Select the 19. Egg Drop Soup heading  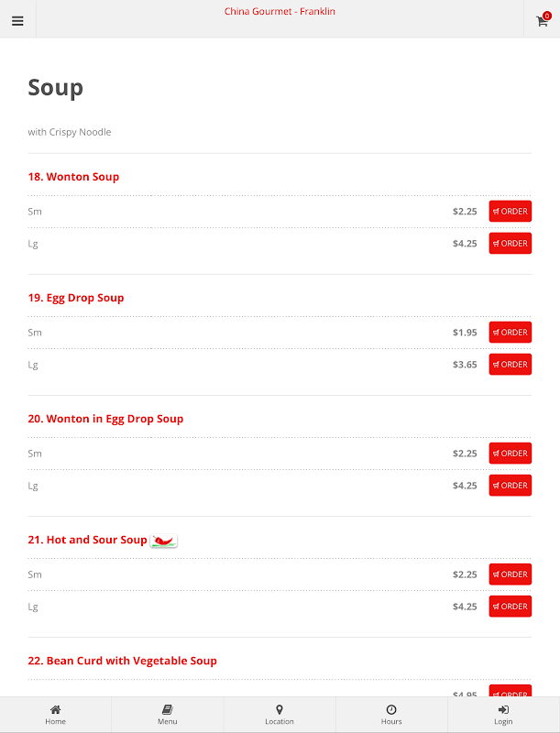point(76,298)
